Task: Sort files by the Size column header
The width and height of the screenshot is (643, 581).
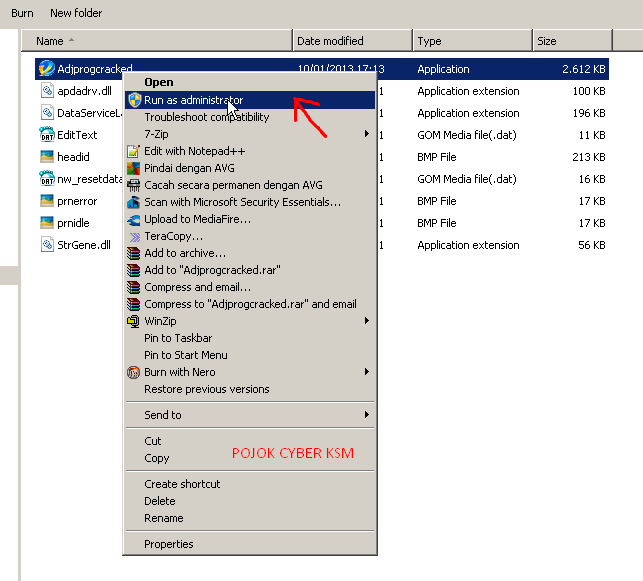Action: (x=572, y=41)
